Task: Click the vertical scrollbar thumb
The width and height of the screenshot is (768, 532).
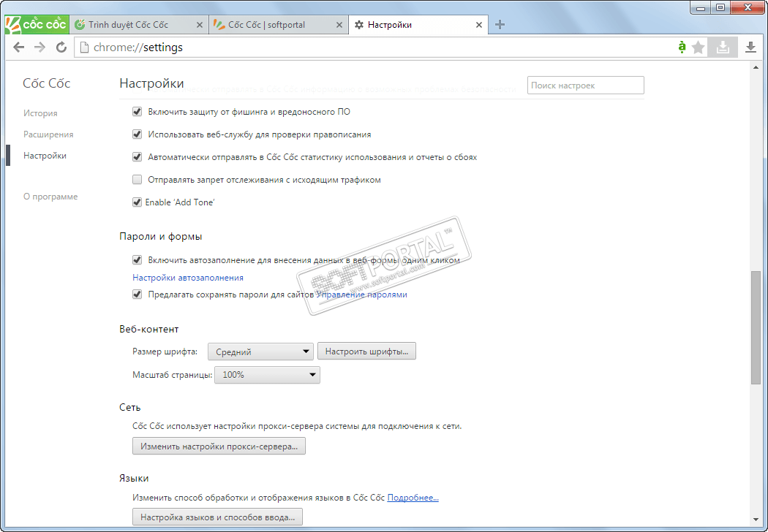Action: click(x=756, y=327)
